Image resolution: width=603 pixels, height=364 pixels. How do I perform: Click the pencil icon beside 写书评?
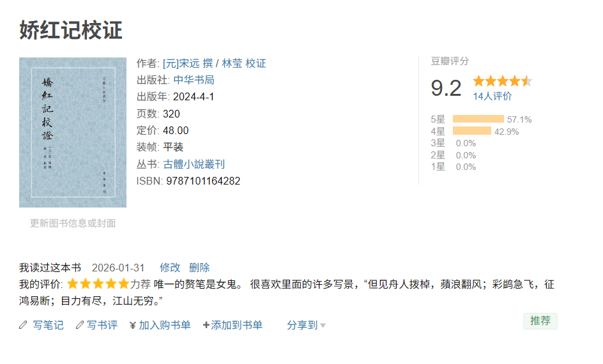pyautogui.click(x=80, y=325)
